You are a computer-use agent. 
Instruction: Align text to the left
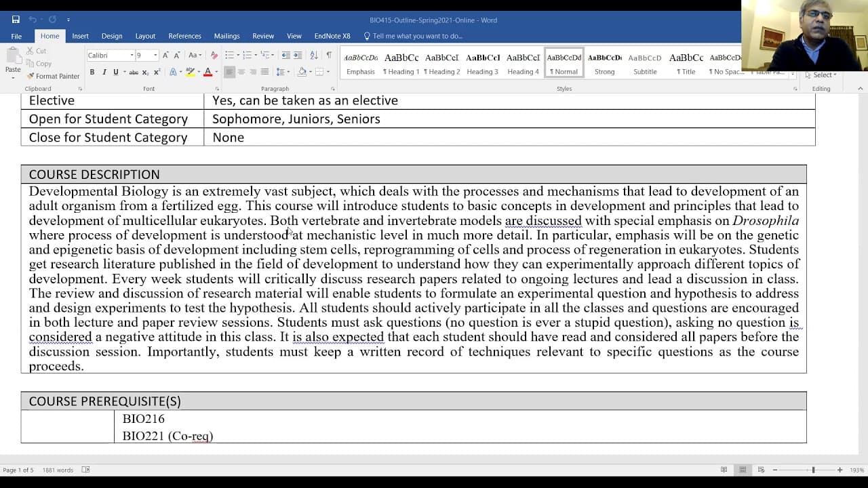click(x=230, y=72)
